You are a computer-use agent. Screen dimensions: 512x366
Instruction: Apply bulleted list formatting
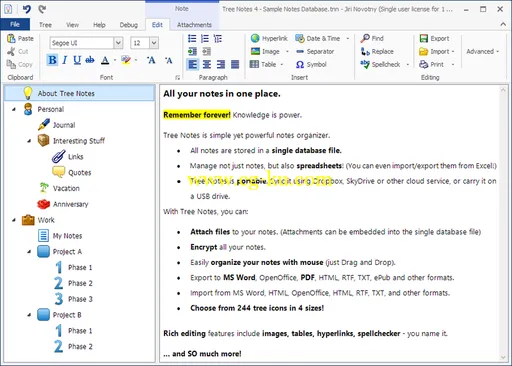tap(192, 39)
